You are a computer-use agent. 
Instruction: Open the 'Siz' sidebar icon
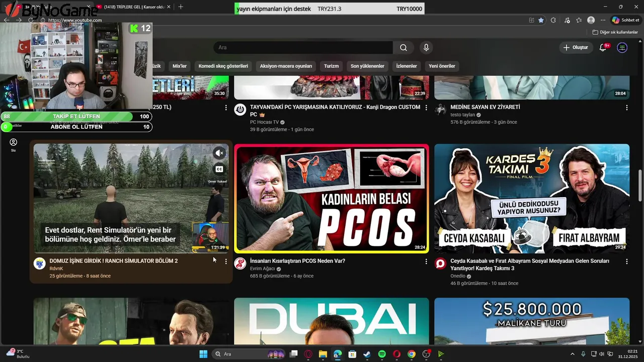click(14, 145)
